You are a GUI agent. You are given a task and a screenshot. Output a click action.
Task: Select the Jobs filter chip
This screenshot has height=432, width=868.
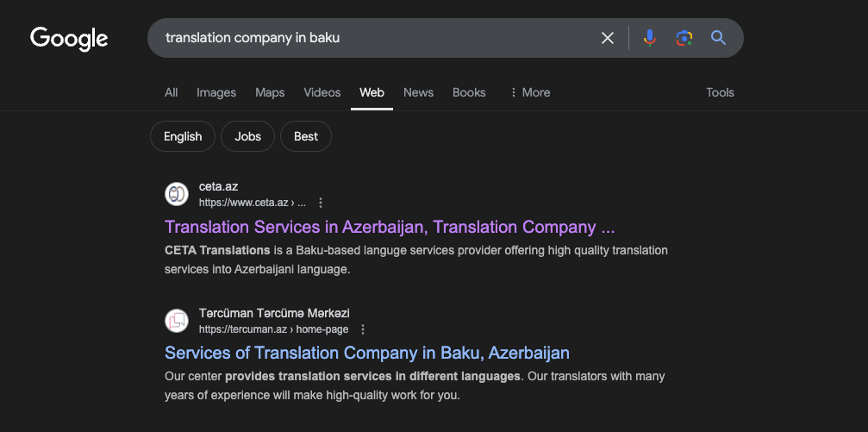[247, 136]
